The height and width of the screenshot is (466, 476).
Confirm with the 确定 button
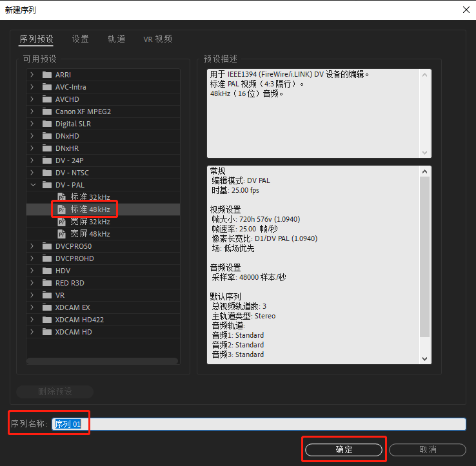pyautogui.click(x=344, y=450)
